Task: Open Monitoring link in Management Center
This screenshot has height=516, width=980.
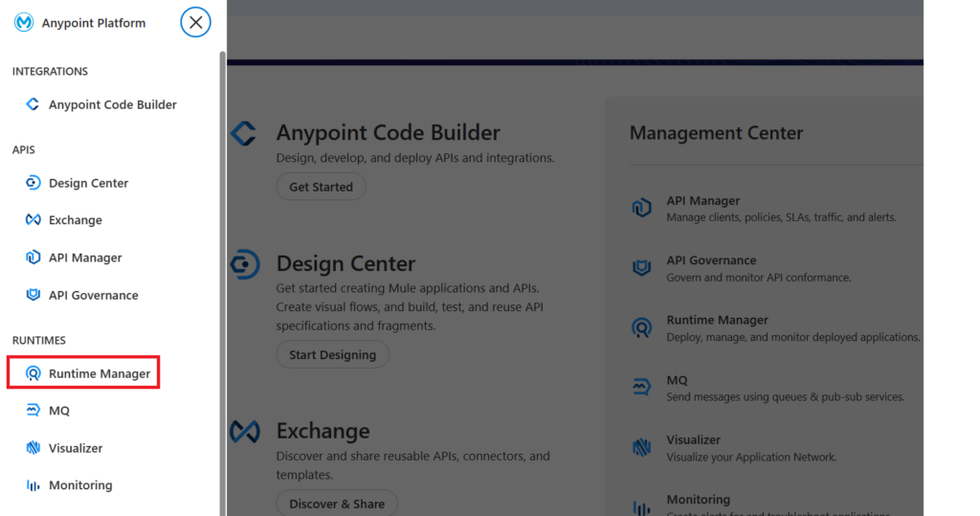Action: click(x=698, y=500)
